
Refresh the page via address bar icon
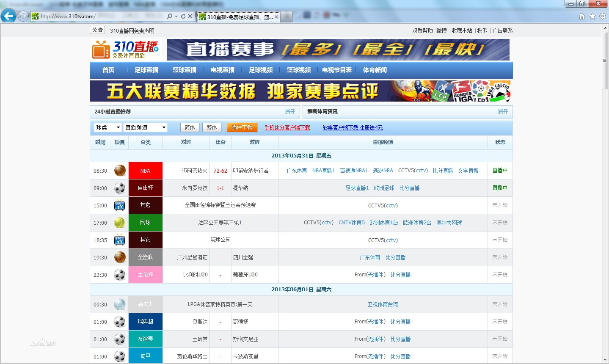(x=183, y=16)
